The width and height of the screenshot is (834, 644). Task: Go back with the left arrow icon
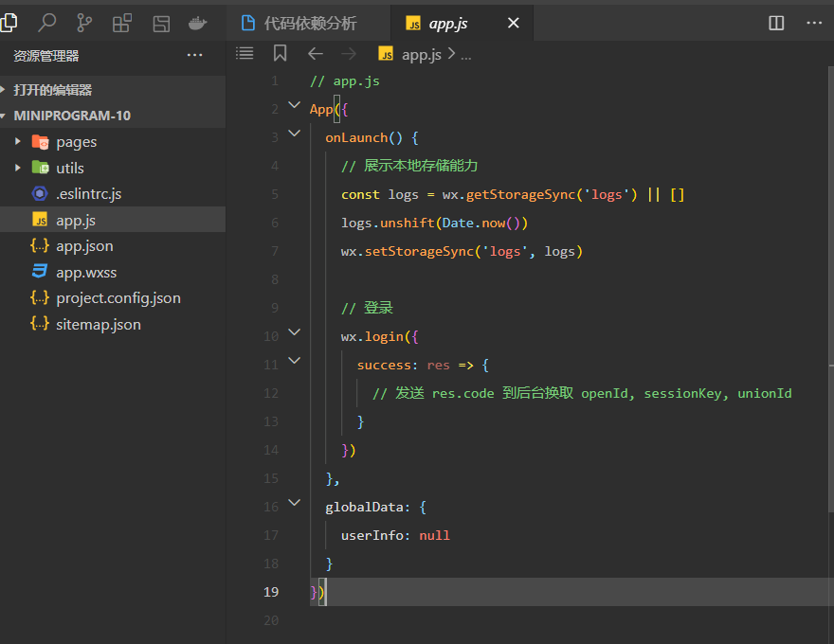tap(316, 54)
